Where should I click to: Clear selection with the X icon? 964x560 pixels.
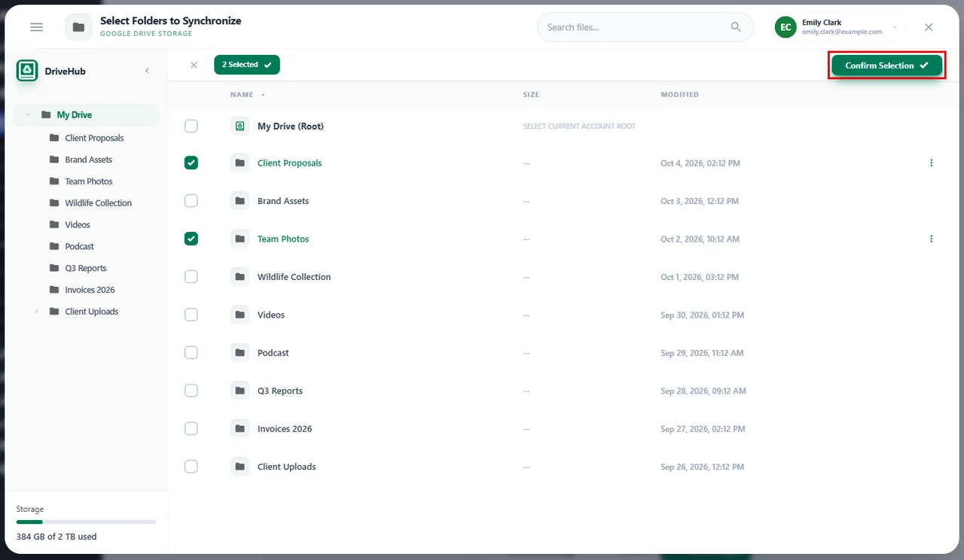[x=194, y=65]
